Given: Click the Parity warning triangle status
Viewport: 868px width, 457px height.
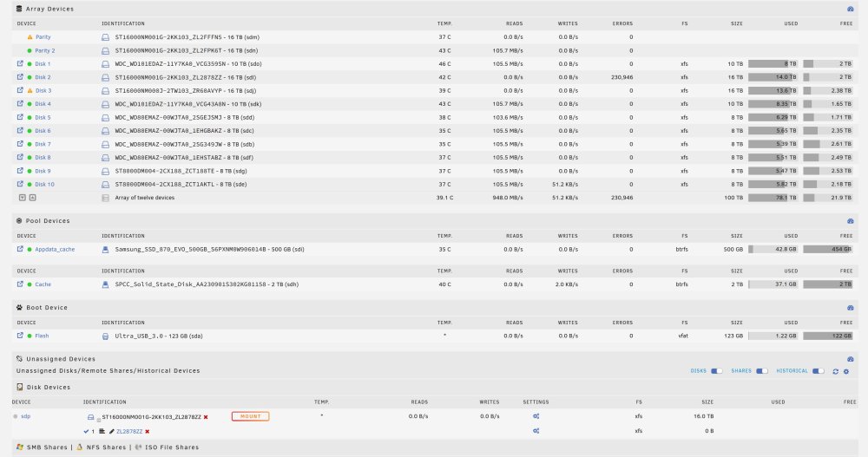Looking at the screenshot, I should [30, 37].
